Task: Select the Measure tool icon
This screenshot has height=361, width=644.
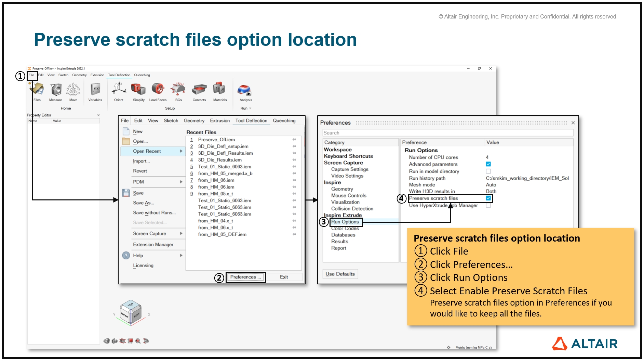Action: pos(55,89)
